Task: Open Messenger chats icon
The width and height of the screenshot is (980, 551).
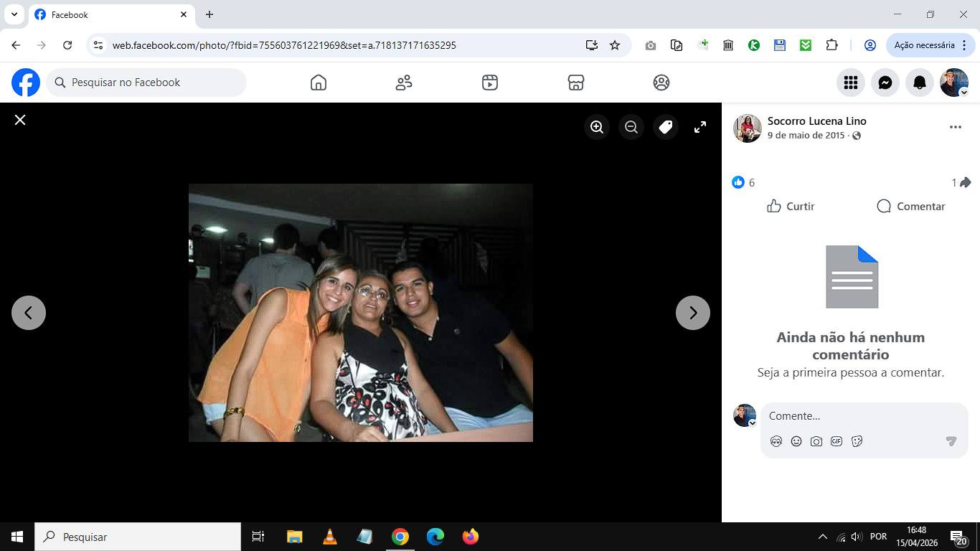Action: [885, 83]
